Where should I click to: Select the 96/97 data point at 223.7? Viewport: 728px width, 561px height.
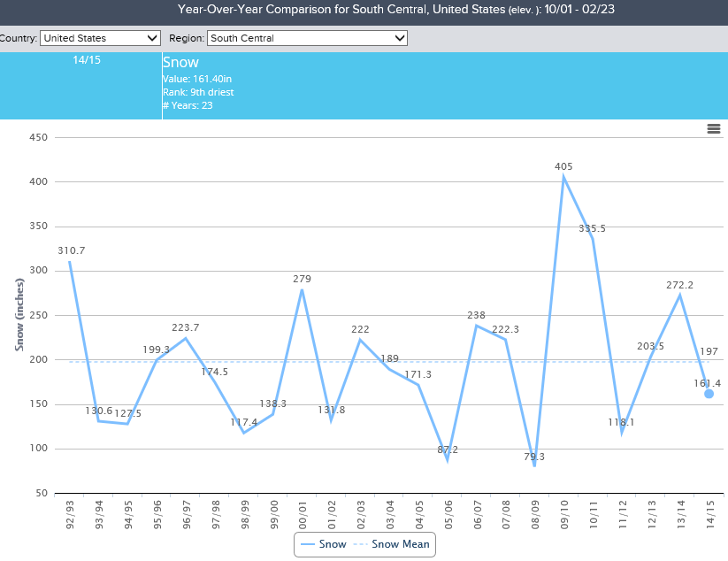tap(186, 338)
